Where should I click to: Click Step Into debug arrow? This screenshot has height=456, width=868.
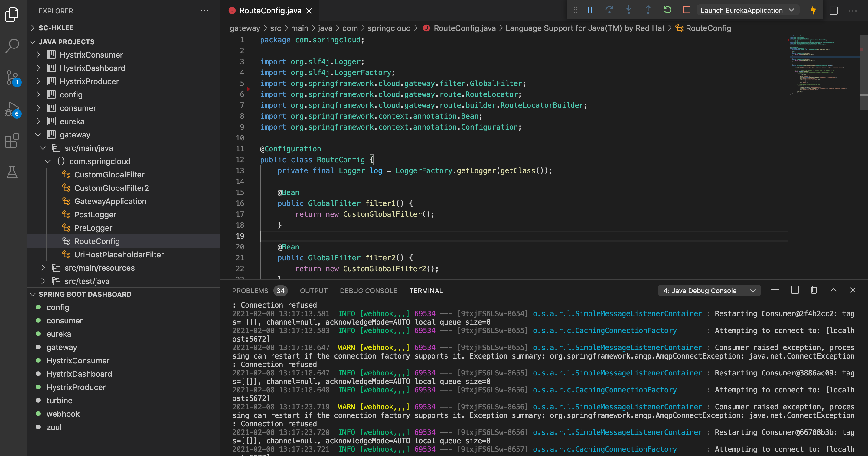(x=628, y=10)
